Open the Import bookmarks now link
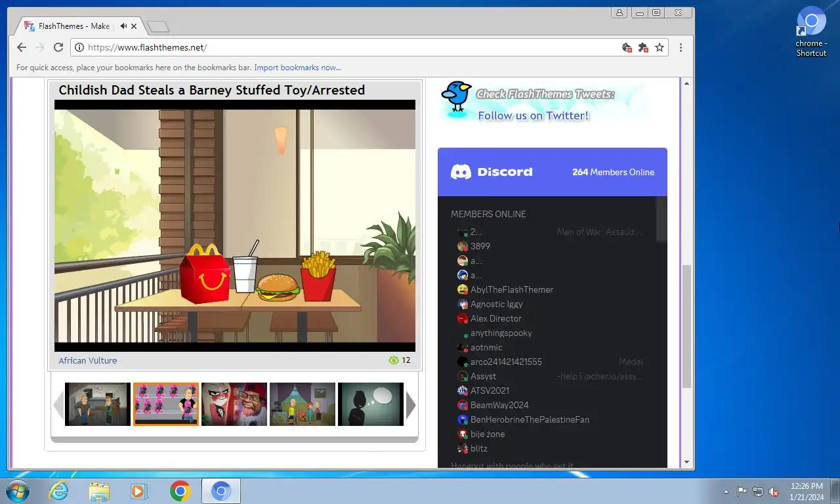The image size is (840, 504). point(298,68)
